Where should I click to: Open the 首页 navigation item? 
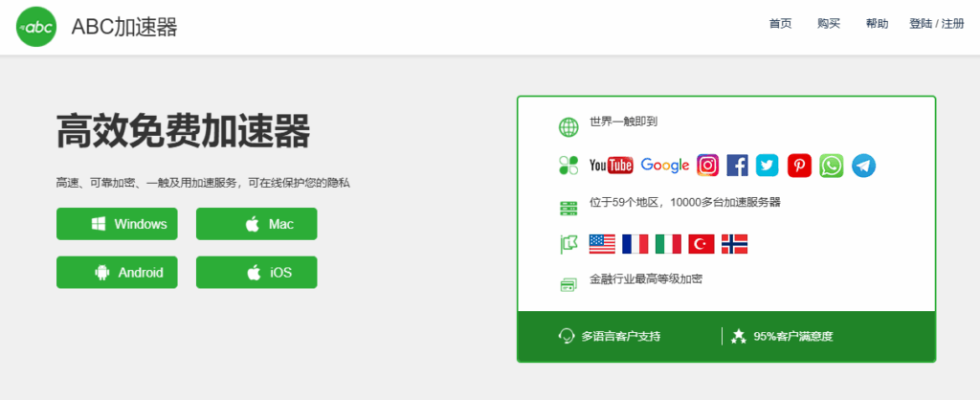click(x=780, y=24)
